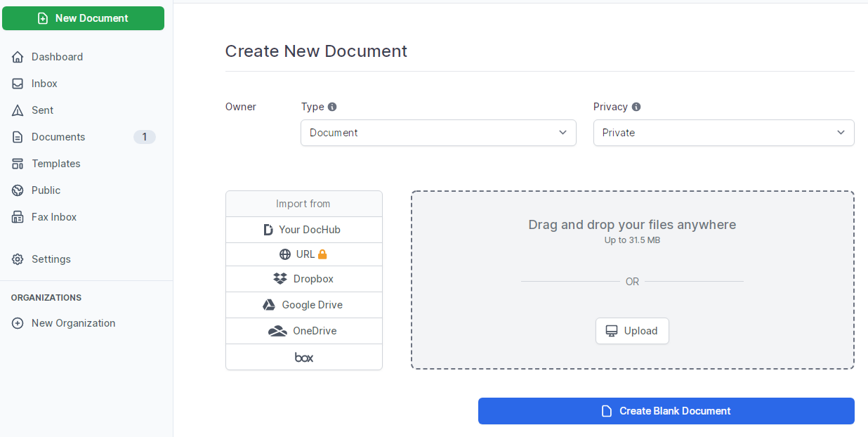Import a file from Dropbox
868x437 pixels.
(x=303, y=279)
